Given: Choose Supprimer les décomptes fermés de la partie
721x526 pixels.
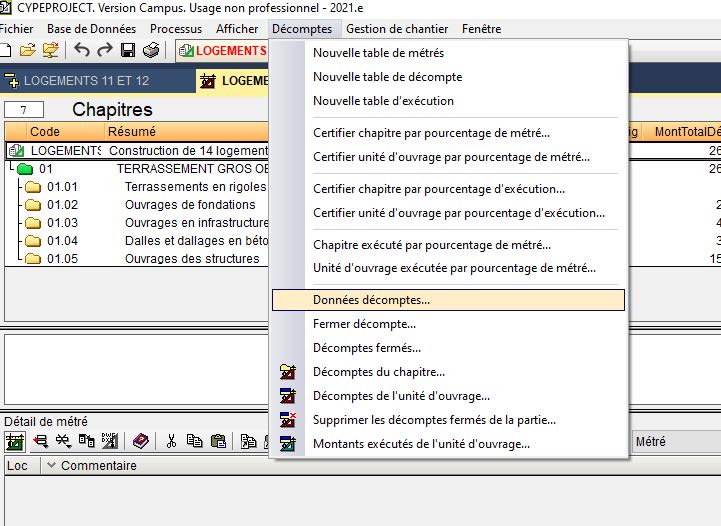Looking at the screenshot, I should coord(434,420).
